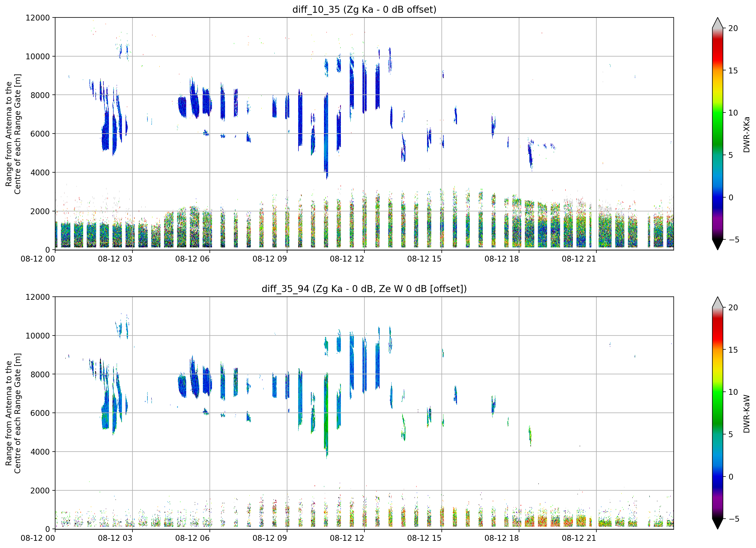Click the bottom colorbar gradient
Viewport: 756px width, 548px height.
717,413
